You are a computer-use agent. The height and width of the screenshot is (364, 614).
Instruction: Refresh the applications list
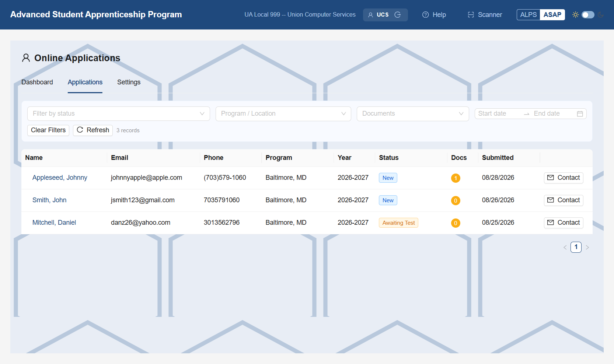click(93, 130)
